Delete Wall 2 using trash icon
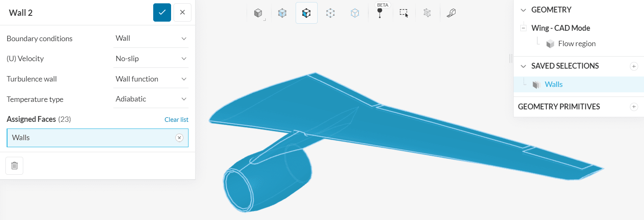Image resolution: width=644 pixels, height=220 pixels. click(x=15, y=166)
